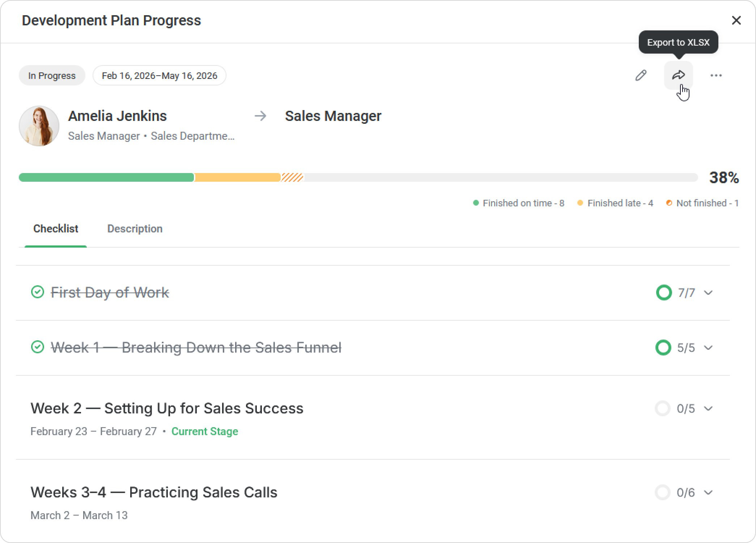
Task: Close the Development Plan Progress dialog
Action: (736, 20)
